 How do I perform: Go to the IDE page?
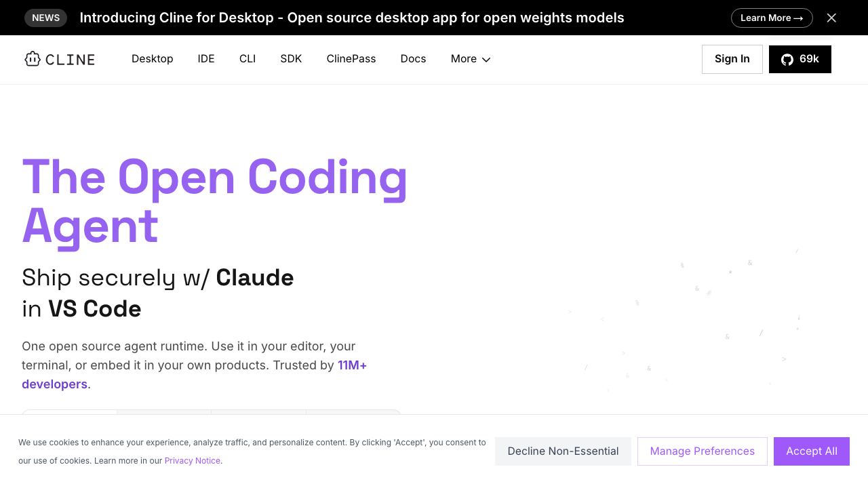[x=206, y=59]
